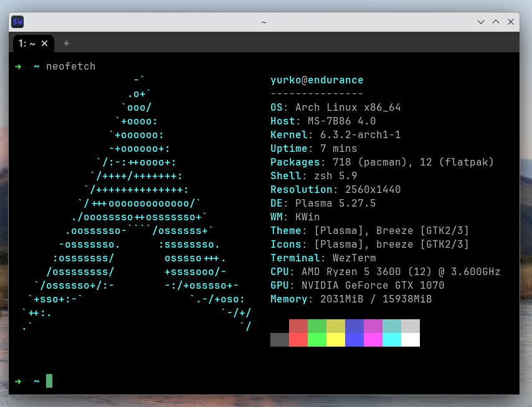Screen dimensions: 532x407
Task: Click the light gray color block
Action: (410, 326)
